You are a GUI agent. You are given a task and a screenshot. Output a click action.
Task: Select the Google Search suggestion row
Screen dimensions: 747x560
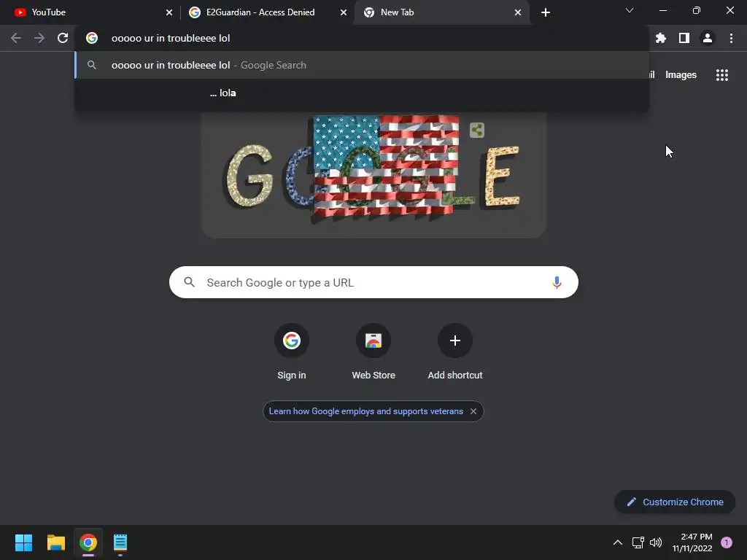[362, 65]
